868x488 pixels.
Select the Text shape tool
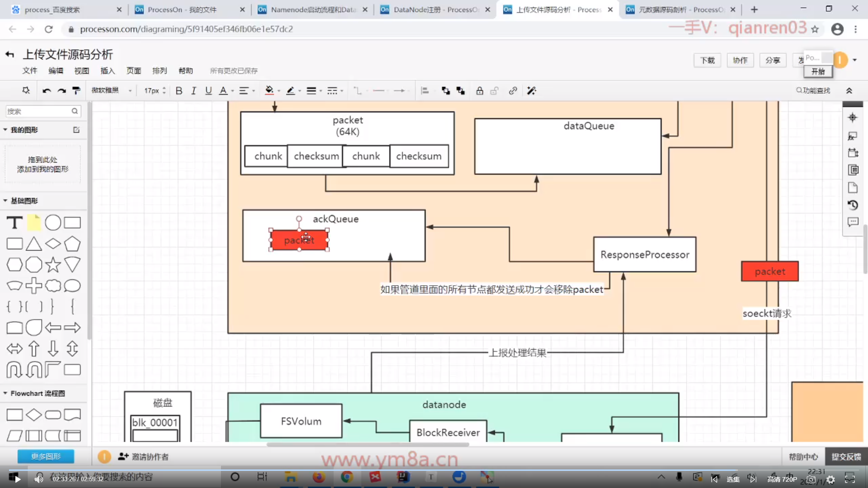tap(14, 223)
